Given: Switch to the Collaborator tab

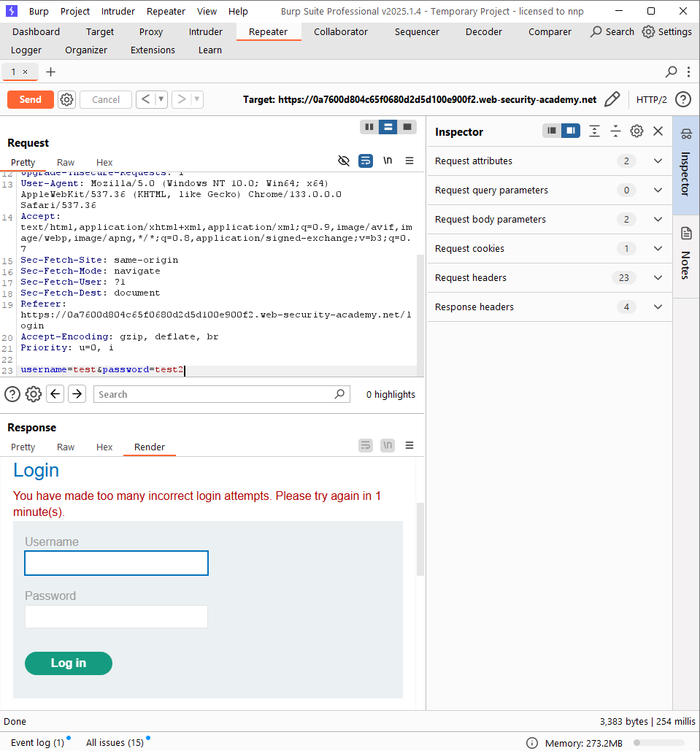Looking at the screenshot, I should coord(341,31).
